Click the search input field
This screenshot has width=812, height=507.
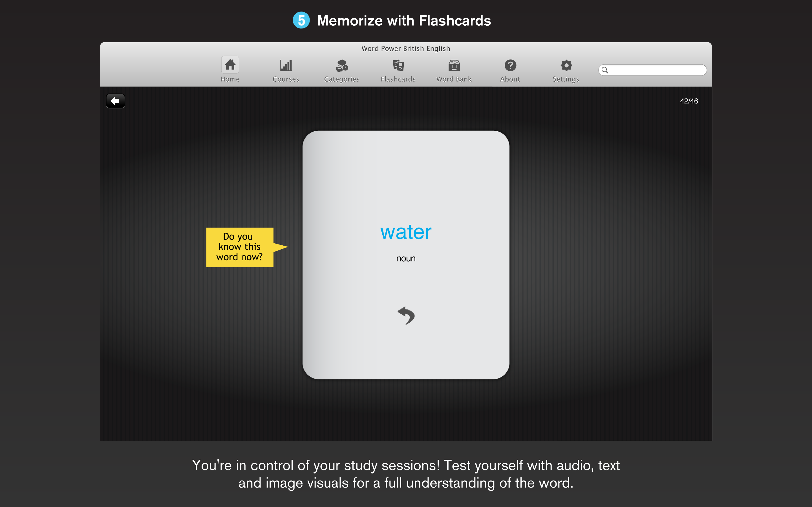[653, 70]
